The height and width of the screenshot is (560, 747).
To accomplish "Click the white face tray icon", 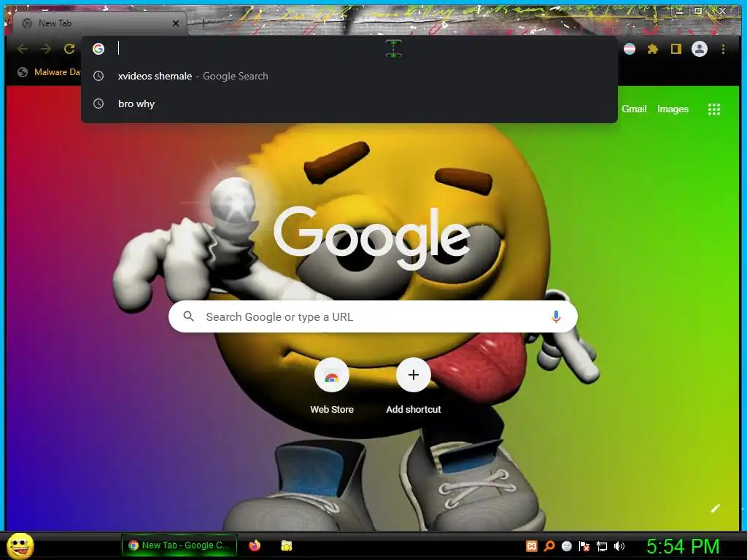I will pyautogui.click(x=566, y=546).
